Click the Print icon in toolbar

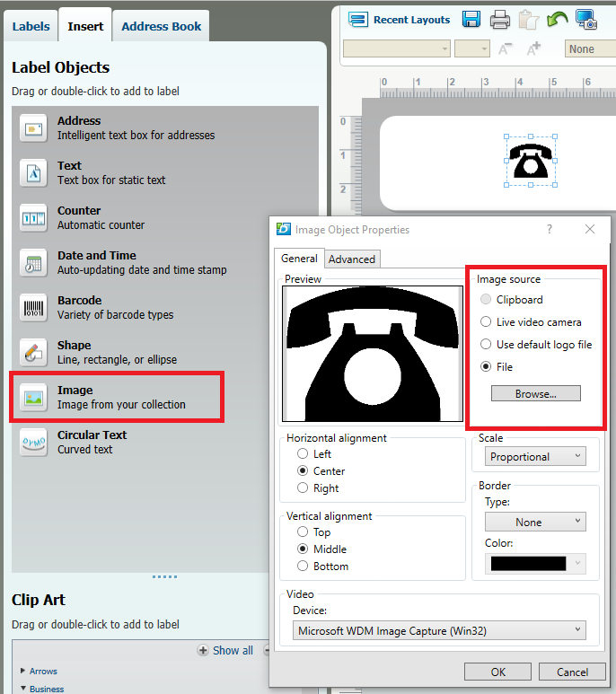pos(500,20)
